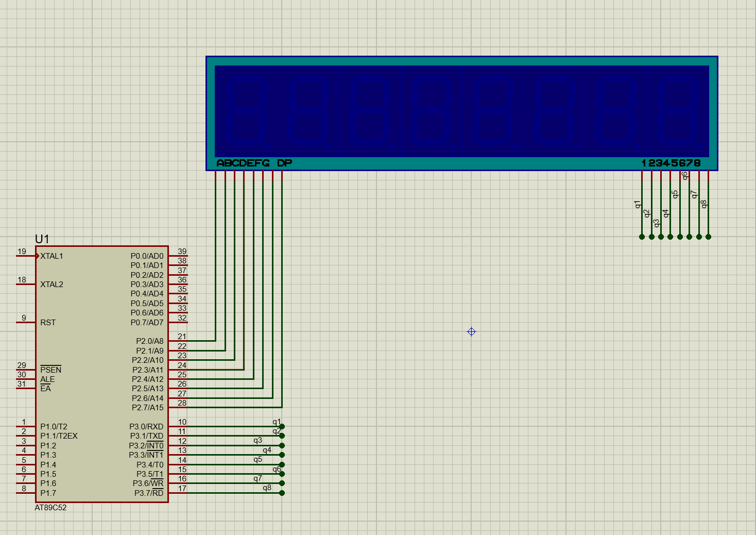Click pin number 28 next to P2.7/A15
The image size is (756, 535).
tap(182, 403)
